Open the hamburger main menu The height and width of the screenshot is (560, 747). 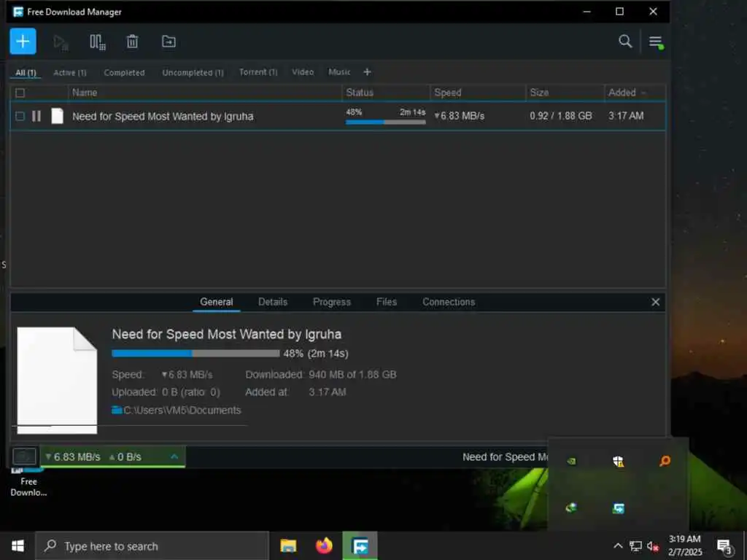click(x=656, y=42)
